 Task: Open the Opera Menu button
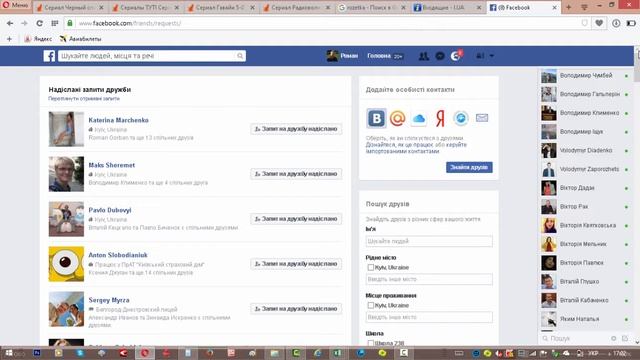click(16, 5)
